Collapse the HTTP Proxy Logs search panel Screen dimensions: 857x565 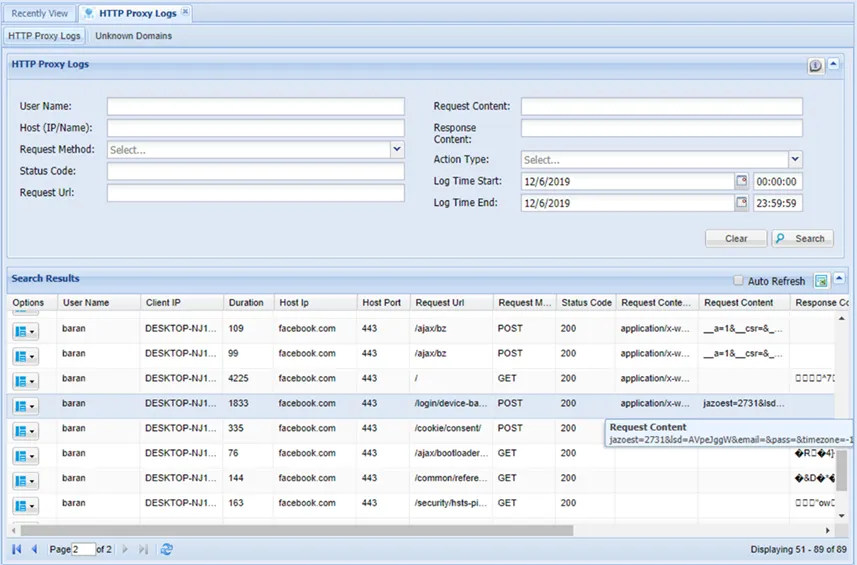[833, 64]
